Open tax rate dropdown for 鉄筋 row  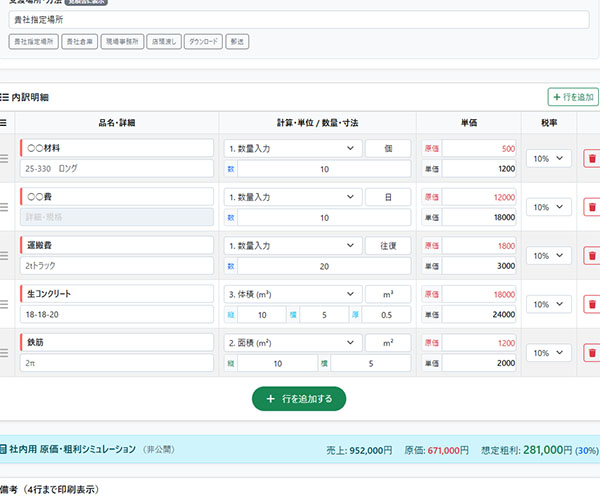(x=548, y=353)
